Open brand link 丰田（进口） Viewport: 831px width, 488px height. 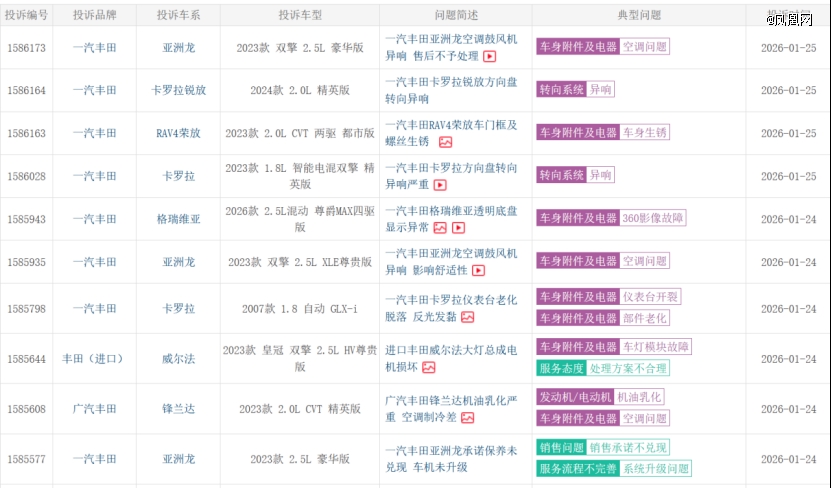click(93, 358)
